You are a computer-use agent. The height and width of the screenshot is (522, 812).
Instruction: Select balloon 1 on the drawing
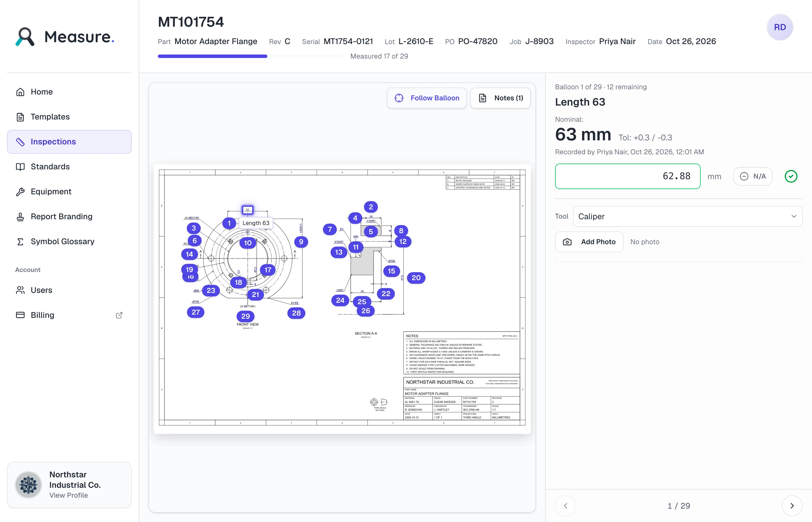pos(229,223)
